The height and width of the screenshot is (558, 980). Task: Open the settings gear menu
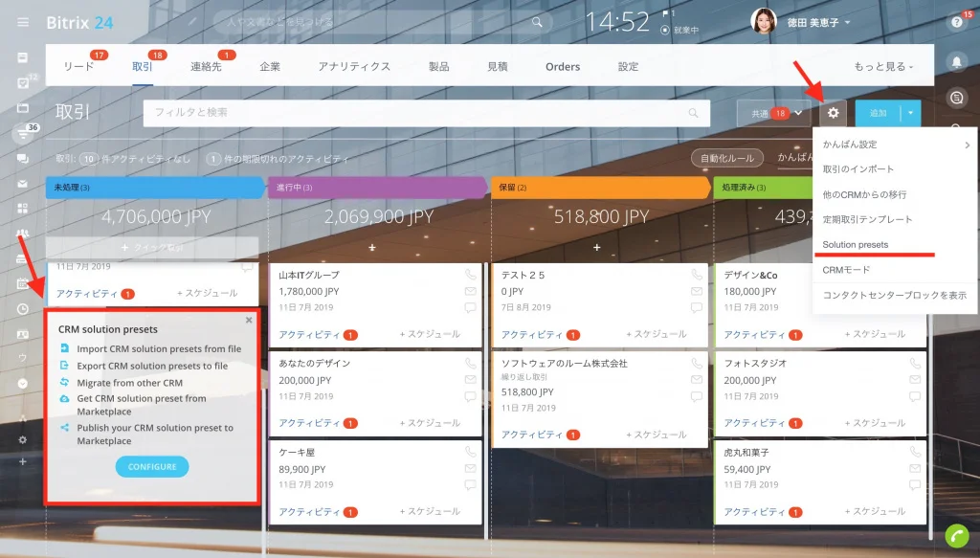[833, 113]
